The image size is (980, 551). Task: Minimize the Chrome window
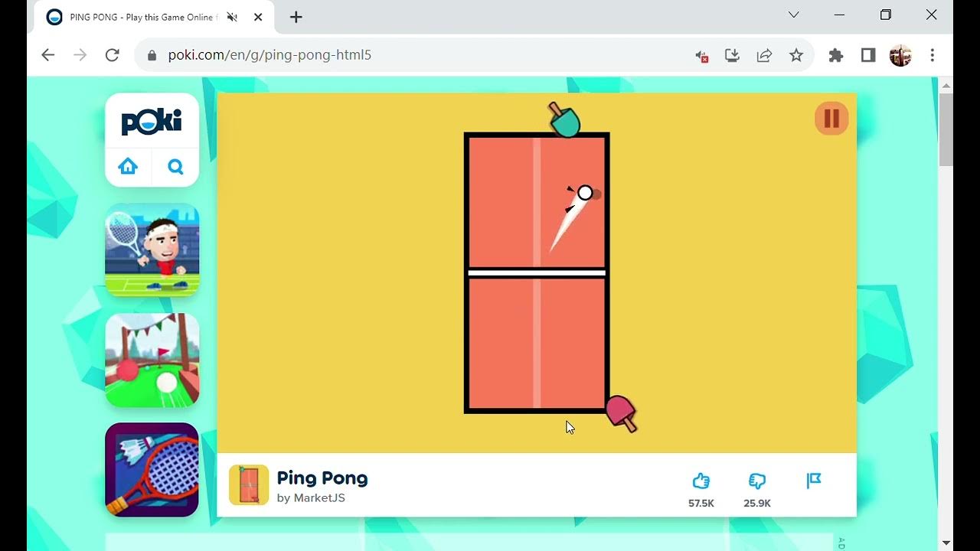[839, 15]
